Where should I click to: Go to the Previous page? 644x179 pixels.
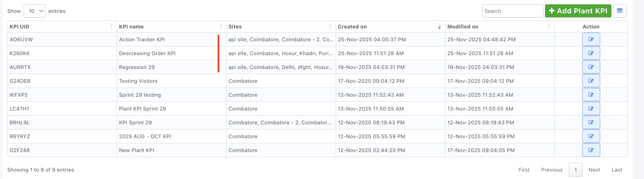(552, 170)
